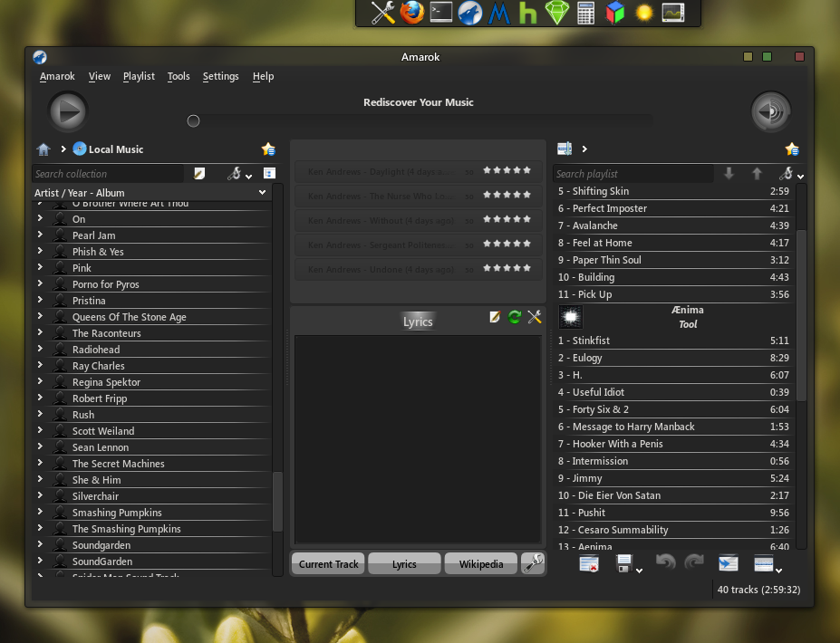
Task: Open the blue M icon in dock
Action: pos(498,14)
